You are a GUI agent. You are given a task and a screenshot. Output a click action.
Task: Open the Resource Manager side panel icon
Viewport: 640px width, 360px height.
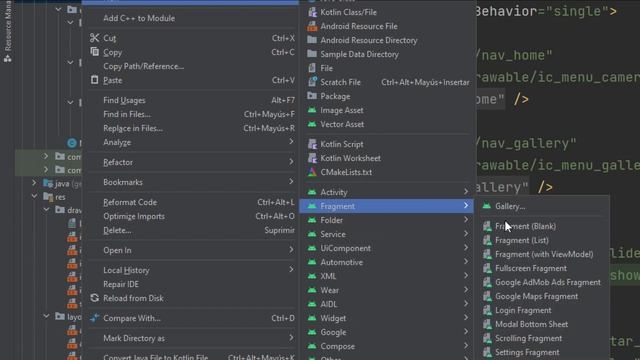(x=7, y=59)
